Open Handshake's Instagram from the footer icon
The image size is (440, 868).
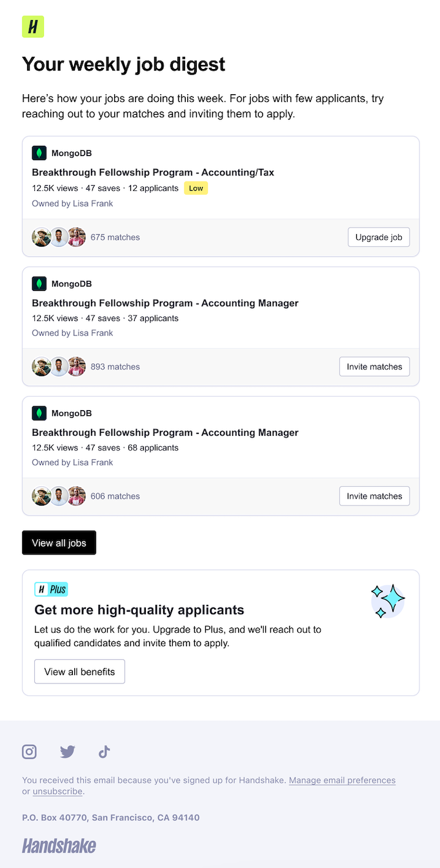click(29, 752)
